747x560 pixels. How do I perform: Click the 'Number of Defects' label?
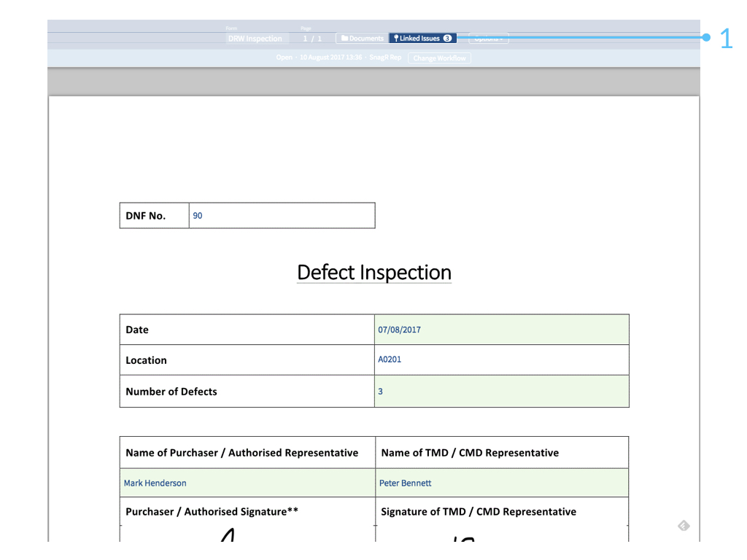171,392
